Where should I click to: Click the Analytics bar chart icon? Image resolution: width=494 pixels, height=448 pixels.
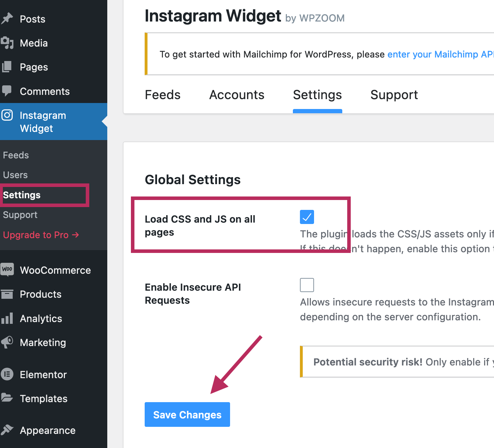pyautogui.click(x=7, y=318)
